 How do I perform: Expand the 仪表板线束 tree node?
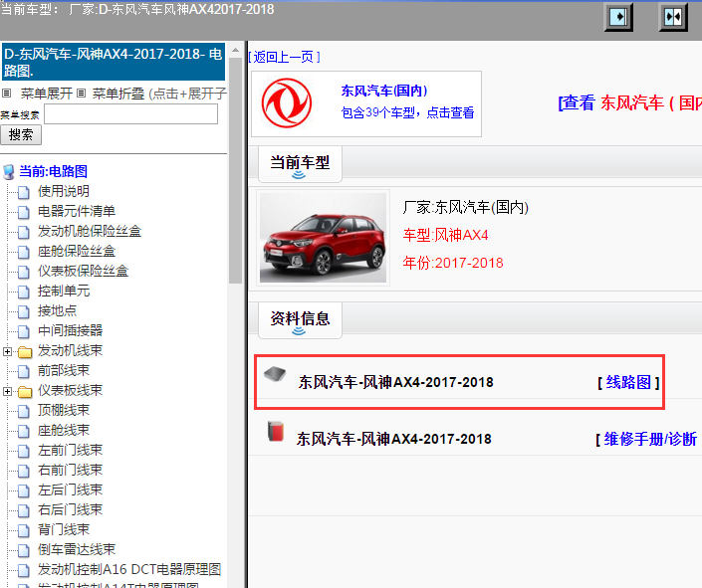pos(7,392)
